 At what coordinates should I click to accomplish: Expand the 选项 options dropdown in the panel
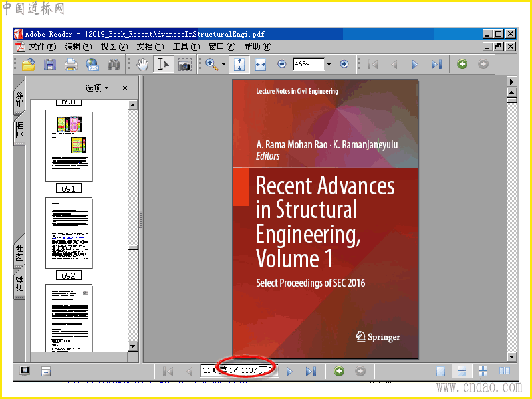97,88
